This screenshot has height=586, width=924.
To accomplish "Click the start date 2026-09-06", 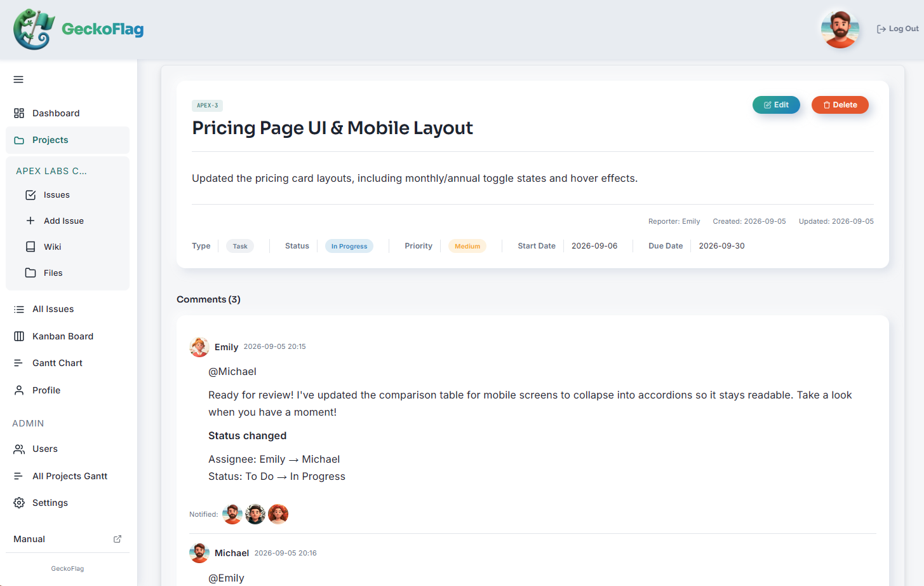I will (594, 246).
